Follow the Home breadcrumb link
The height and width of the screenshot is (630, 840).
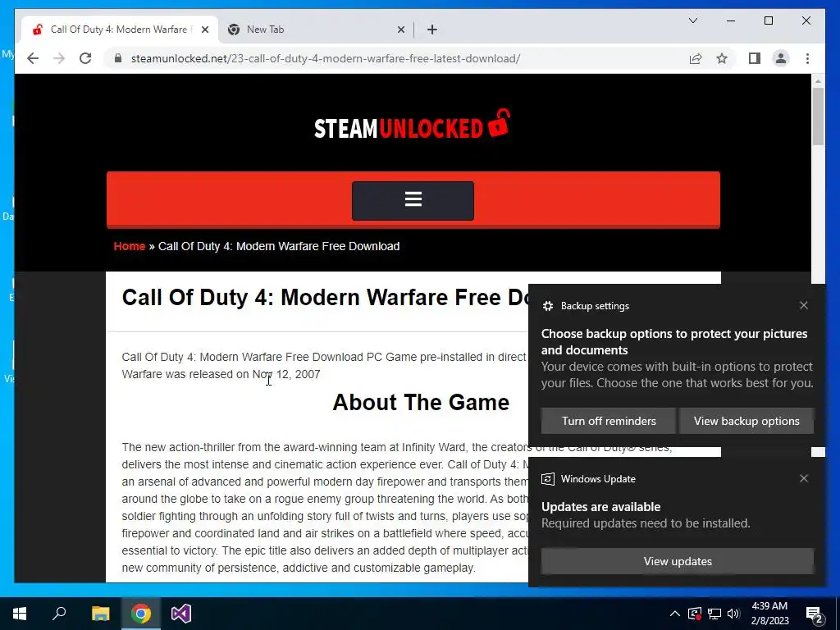click(129, 246)
